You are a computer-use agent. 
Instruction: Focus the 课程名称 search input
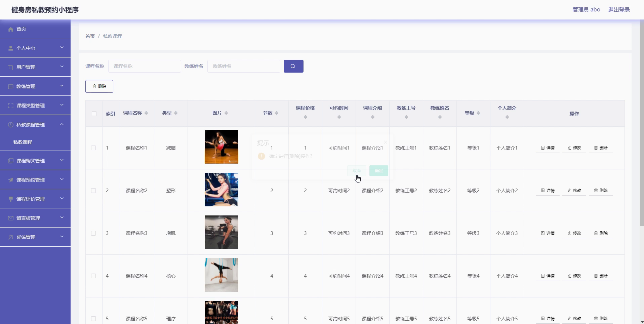tap(145, 66)
